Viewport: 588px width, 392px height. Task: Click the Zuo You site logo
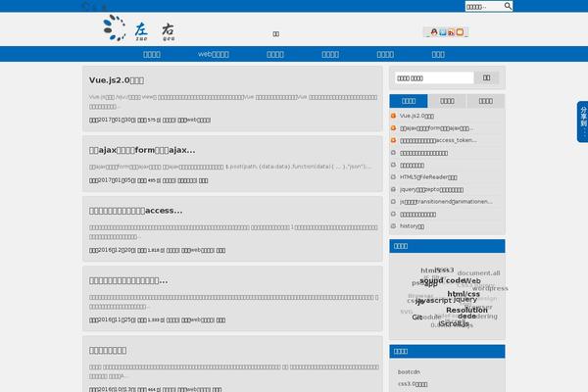click(x=139, y=28)
